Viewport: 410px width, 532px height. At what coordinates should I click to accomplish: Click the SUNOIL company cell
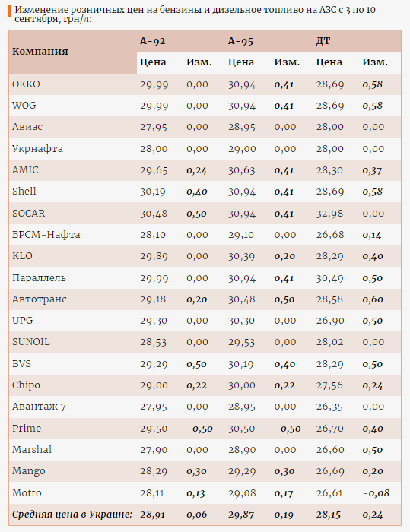coord(31,342)
